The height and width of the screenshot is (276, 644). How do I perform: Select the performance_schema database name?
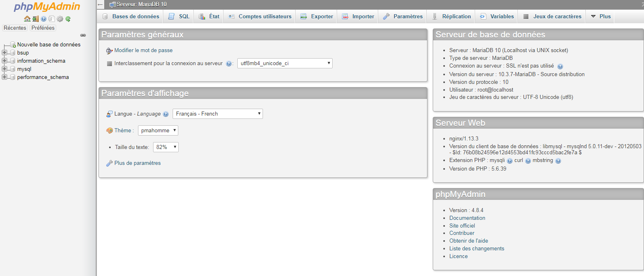click(43, 77)
